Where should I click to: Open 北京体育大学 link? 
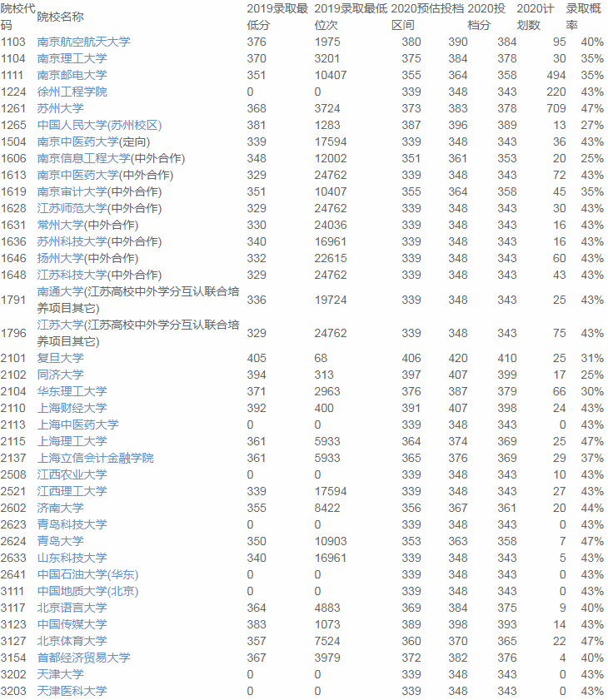(x=72, y=642)
